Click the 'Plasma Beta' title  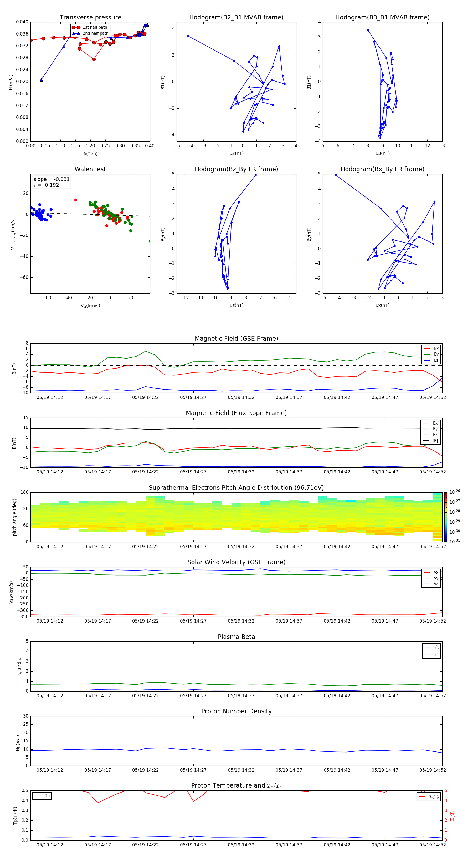236,637
